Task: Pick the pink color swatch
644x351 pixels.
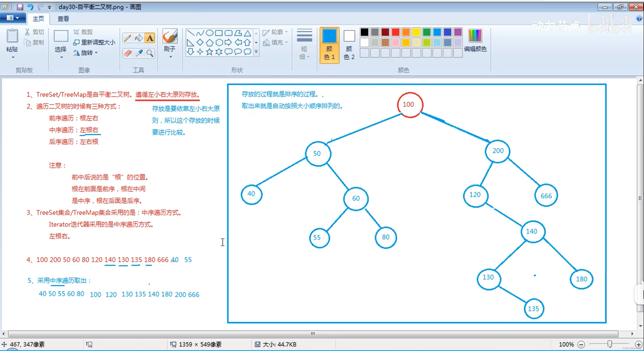Action: point(395,42)
